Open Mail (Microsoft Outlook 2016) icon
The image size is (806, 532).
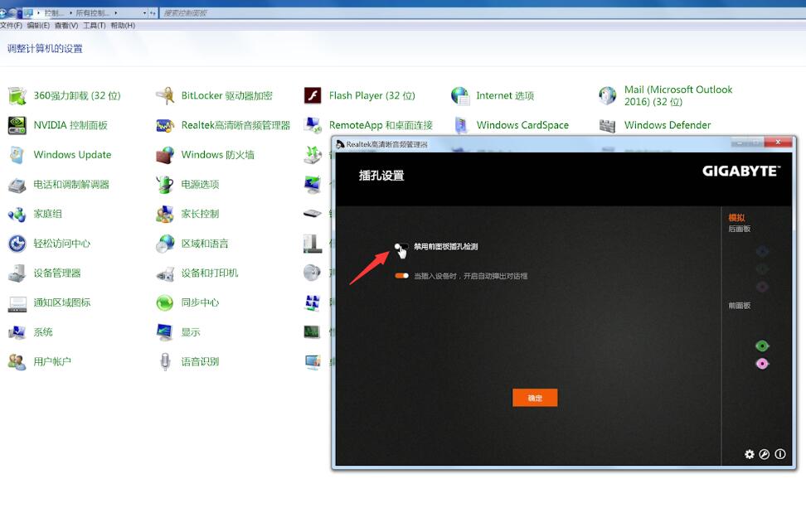pyautogui.click(x=608, y=95)
